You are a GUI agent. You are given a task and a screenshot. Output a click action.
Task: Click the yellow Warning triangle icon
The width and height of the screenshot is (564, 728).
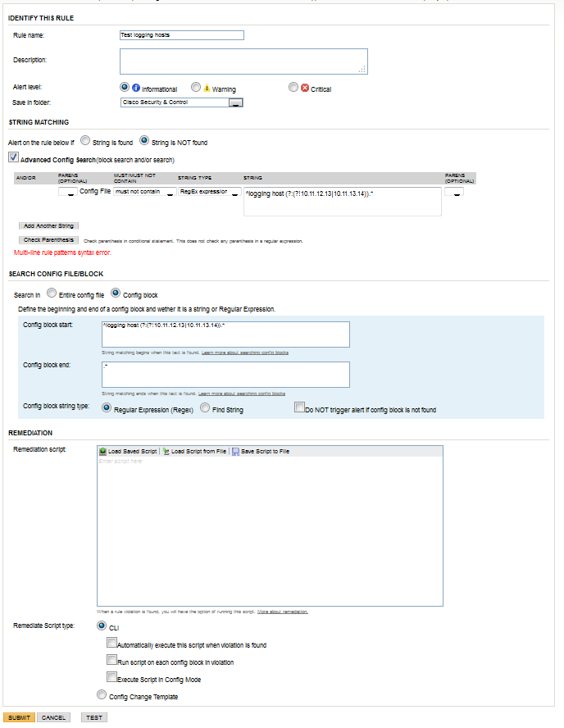click(x=207, y=88)
